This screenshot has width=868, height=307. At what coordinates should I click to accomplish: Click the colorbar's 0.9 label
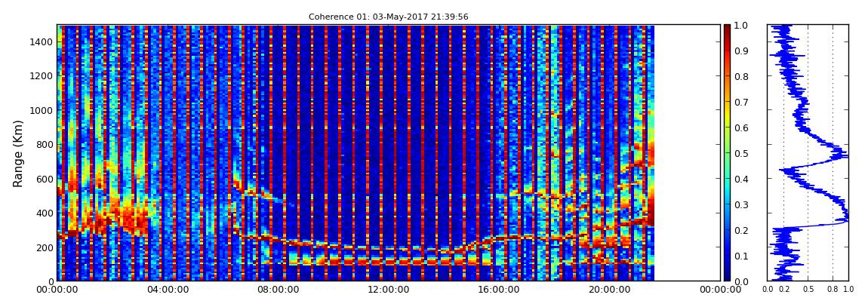[743, 51]
